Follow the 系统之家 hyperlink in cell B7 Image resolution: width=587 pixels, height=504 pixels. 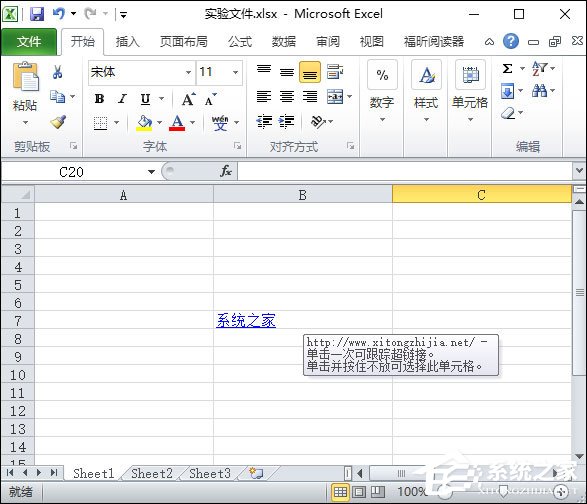click(246, 321)
